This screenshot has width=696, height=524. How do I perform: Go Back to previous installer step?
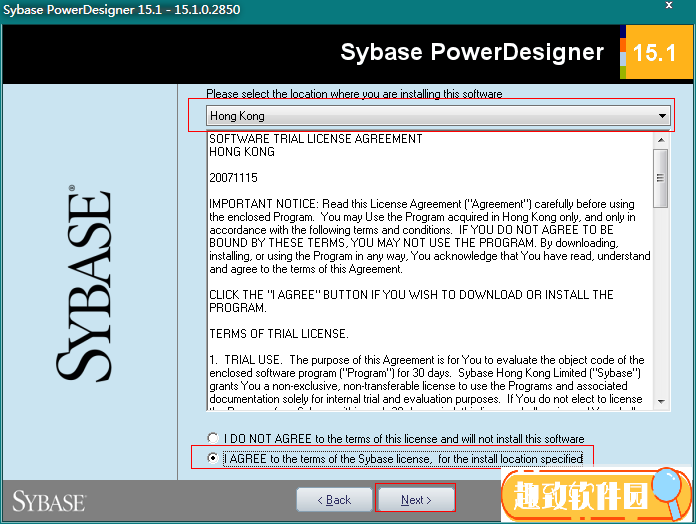[334, 500]
